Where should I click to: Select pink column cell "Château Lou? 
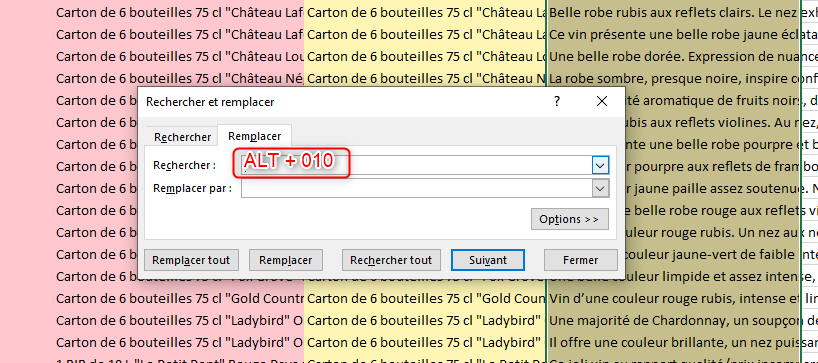tap(179, 56)
